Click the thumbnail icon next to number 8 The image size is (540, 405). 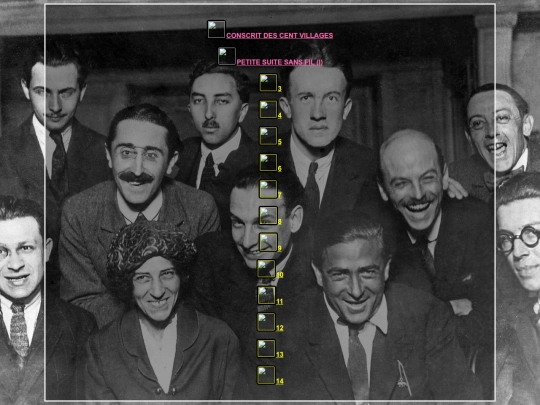(x=268, y=215)
